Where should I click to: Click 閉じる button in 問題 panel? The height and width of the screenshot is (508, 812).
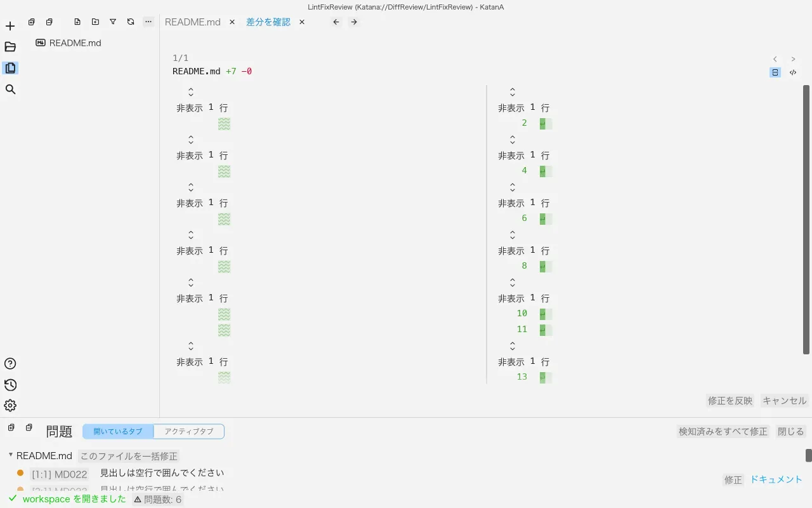pyautogui.click(x=791, y=431)
